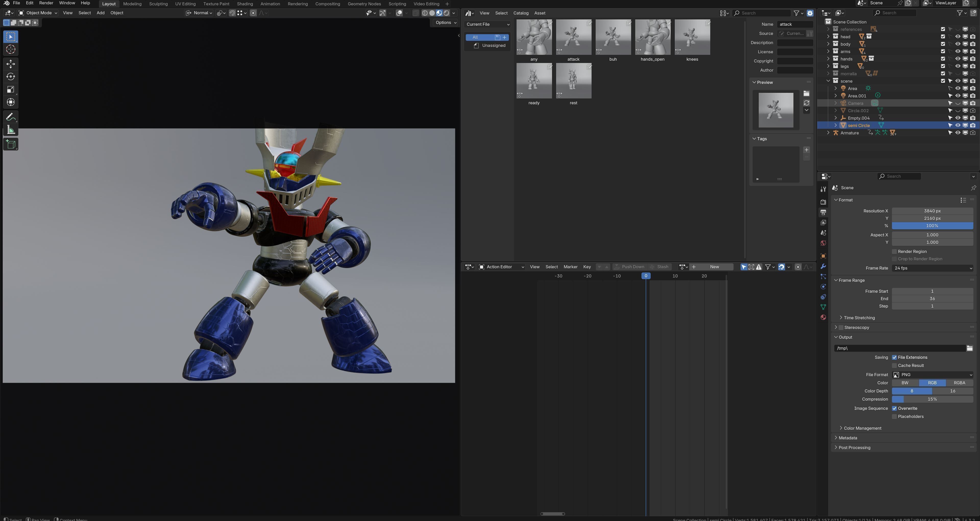This screenshot has height=521, width=980.
Task: Toggle Render Region checkbox
Action: [895, 251]
